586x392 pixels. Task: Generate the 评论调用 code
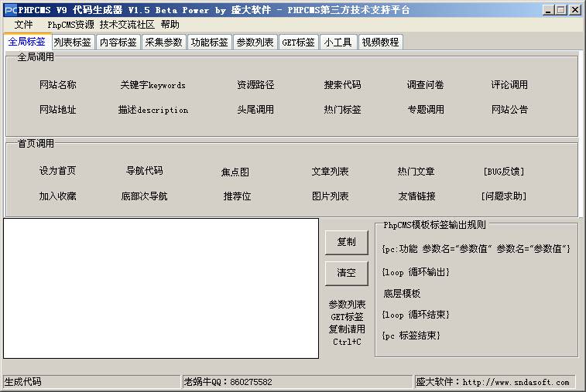click(x=509, y=85)
